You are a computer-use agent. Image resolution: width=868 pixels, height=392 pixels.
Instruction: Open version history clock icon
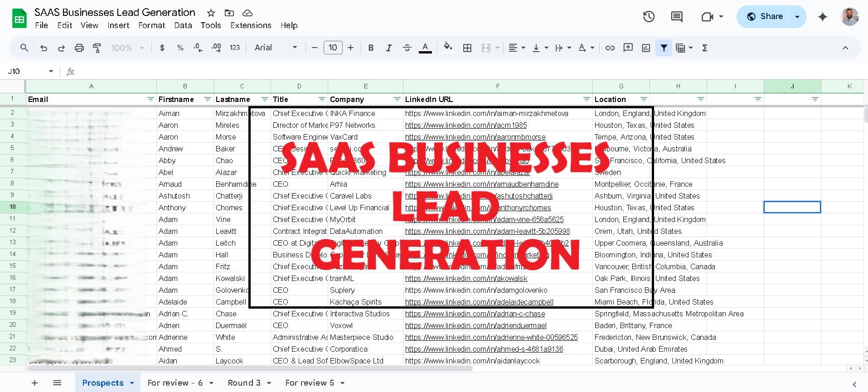(649, 17)
